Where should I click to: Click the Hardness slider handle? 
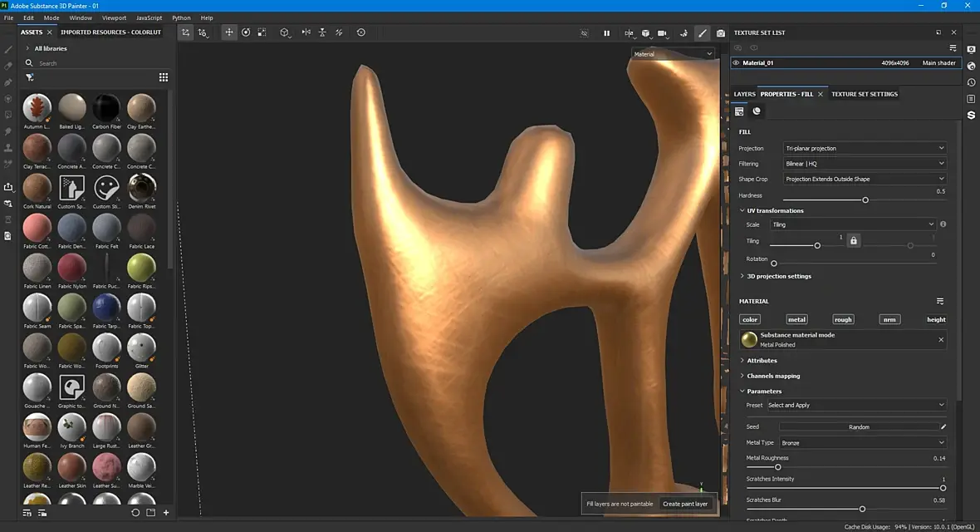(x=865, y=200)
